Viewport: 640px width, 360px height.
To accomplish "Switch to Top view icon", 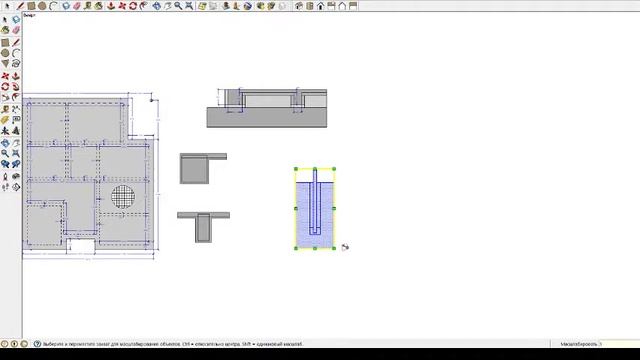I will (310, 6).
